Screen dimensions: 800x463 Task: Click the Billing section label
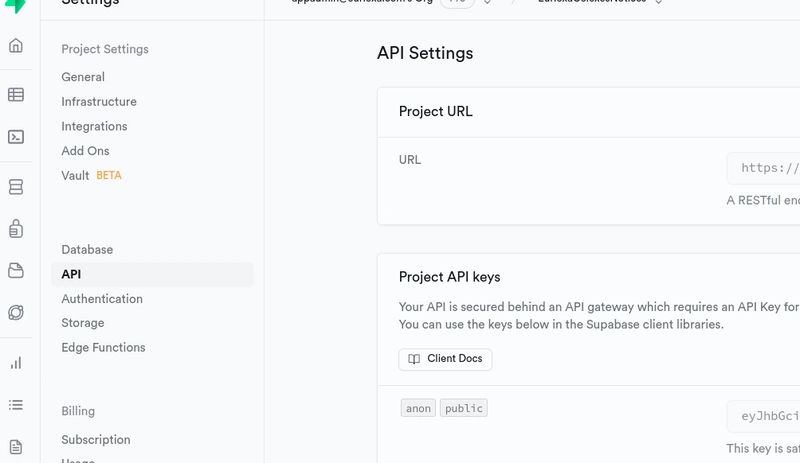pos(78,411)
